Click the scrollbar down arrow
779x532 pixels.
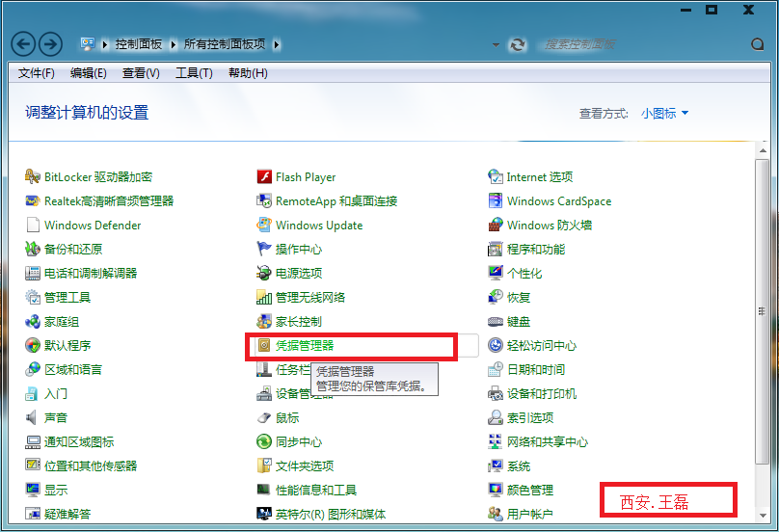tap(763, 516)
